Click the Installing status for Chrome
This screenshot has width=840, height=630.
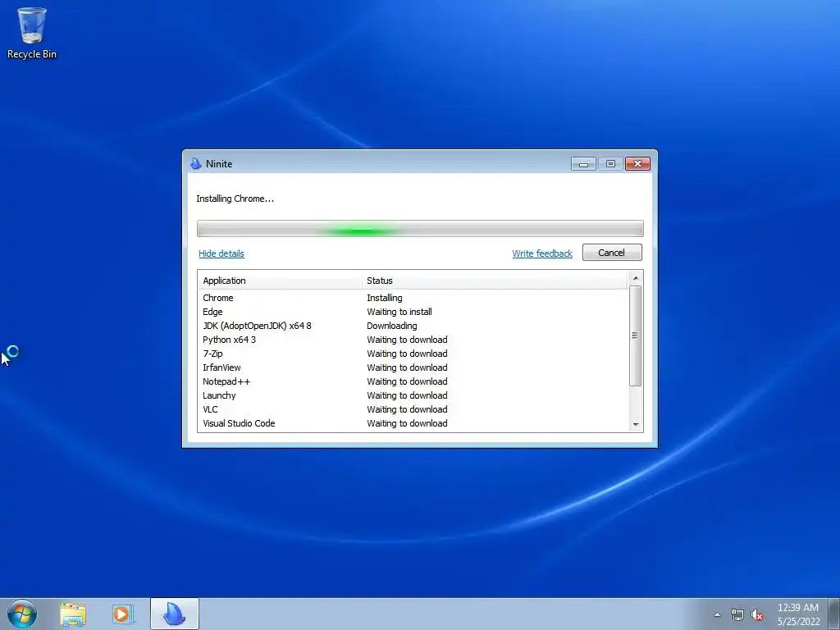click(x=385, y=298)
